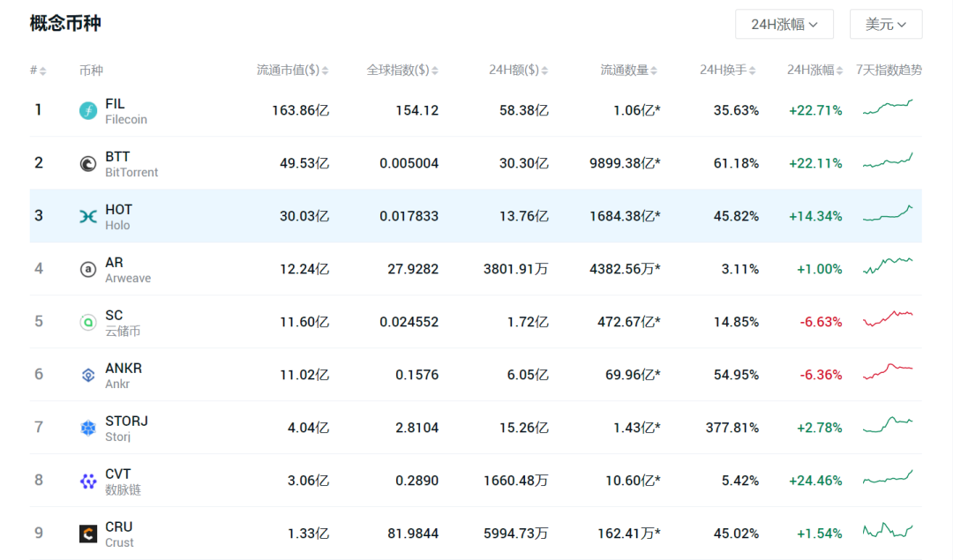953x560 pixels.
Task: Open the CVT 数脉链 link
Action: [122, 481]
